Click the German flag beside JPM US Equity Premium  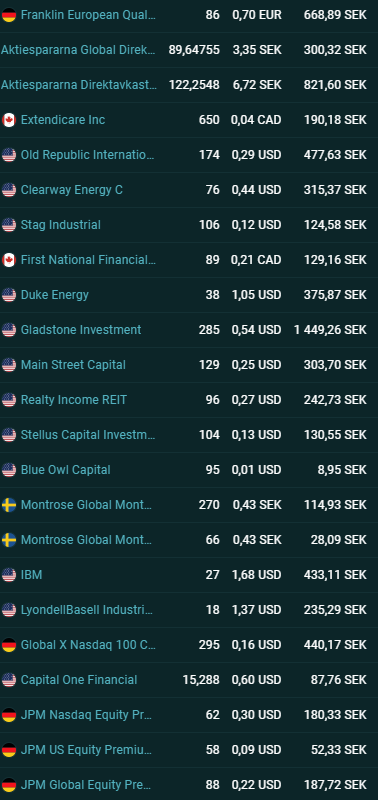pyautogui.click(x=9, y=750)
